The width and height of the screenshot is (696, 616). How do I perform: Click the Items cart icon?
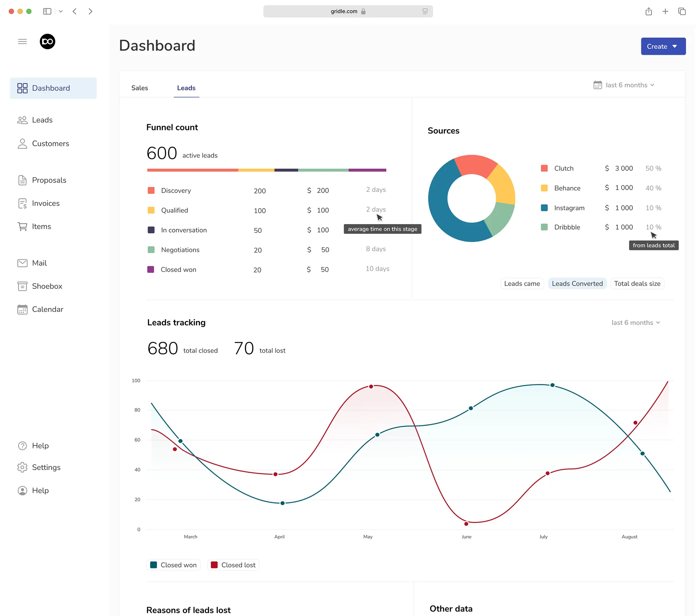click(x=22, y=227)
